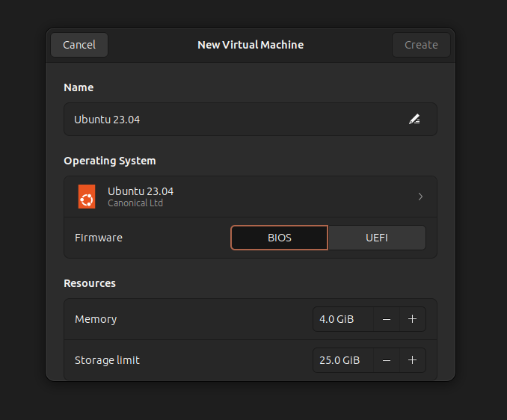Increase Memory with the plus button
507x420 pixels.
tap(412, 319)
